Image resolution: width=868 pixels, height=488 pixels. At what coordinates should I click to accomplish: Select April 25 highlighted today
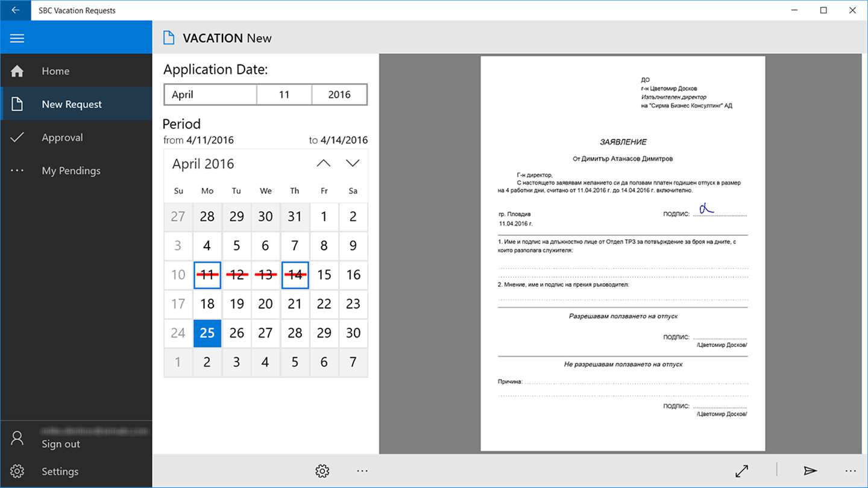coord(207,333)
